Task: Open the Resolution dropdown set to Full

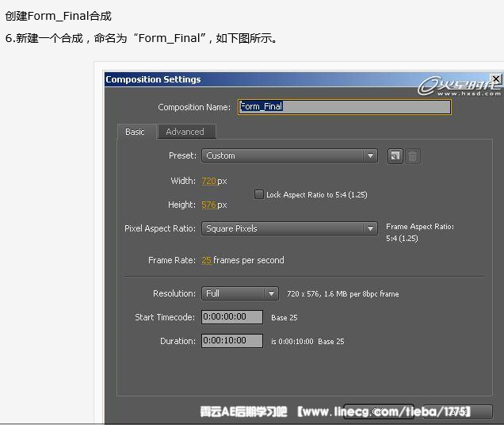Action: coord(239,293)
